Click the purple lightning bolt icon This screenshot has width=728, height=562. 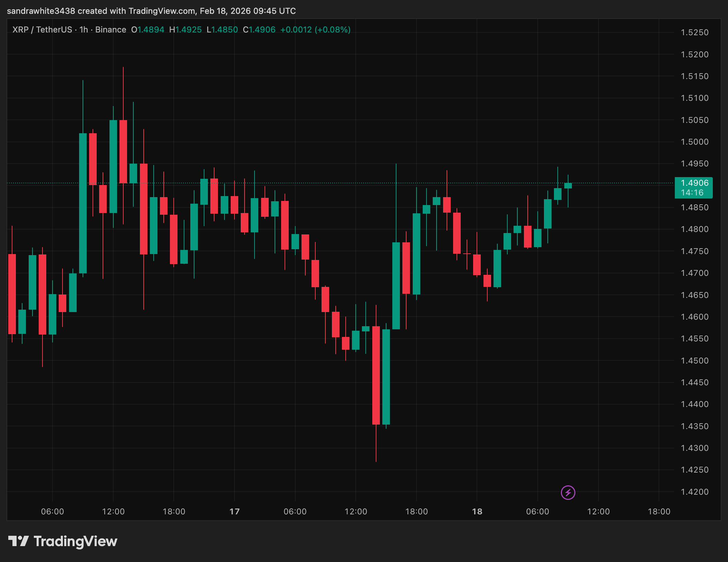click(567, 493)
